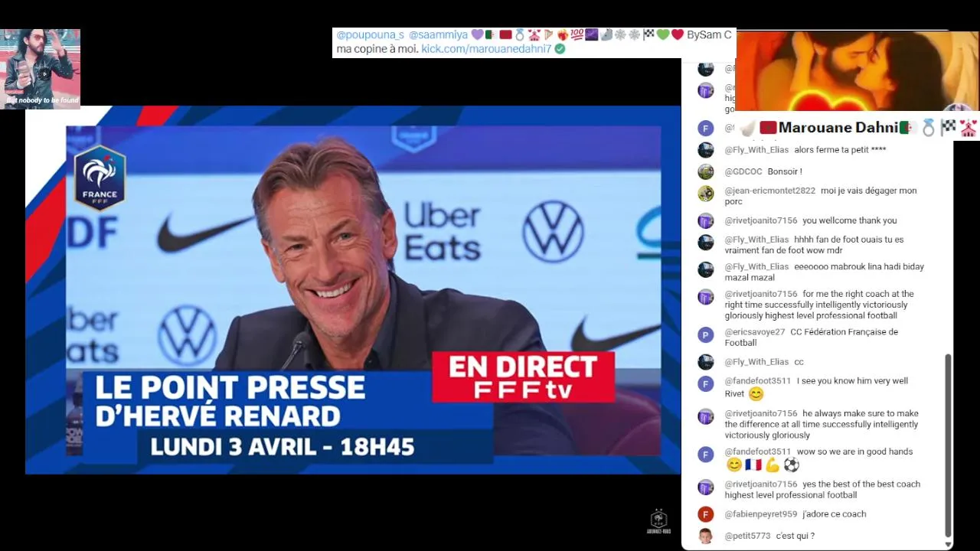Click fabienpeyret959's red F avatar
This screenshot has height=551, width=980.
pyautogui.click(x=706, y=514)
